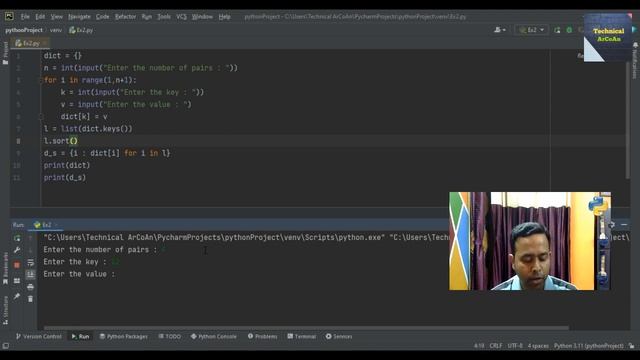Open the Project tool window sidebar
Viewport: 640px width, 360px height.
5,53
